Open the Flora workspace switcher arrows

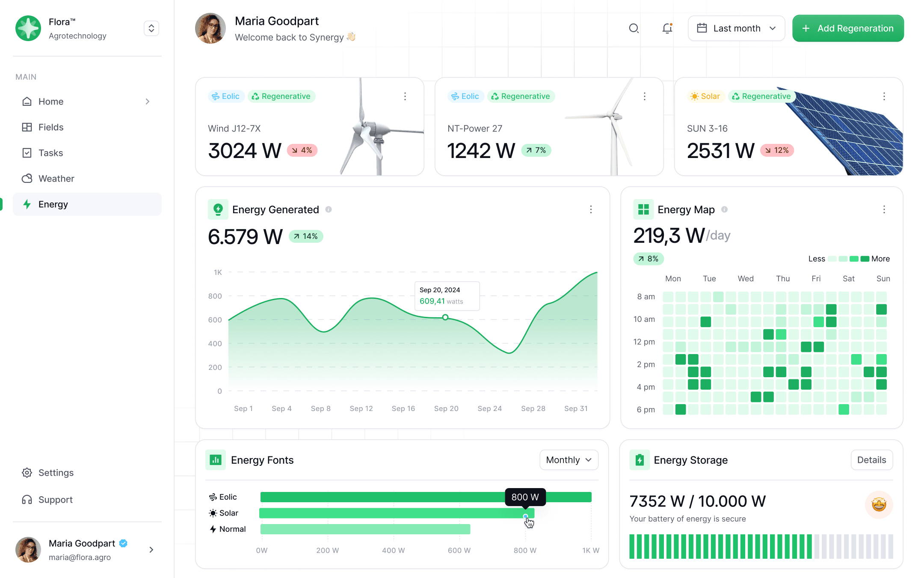151,28
